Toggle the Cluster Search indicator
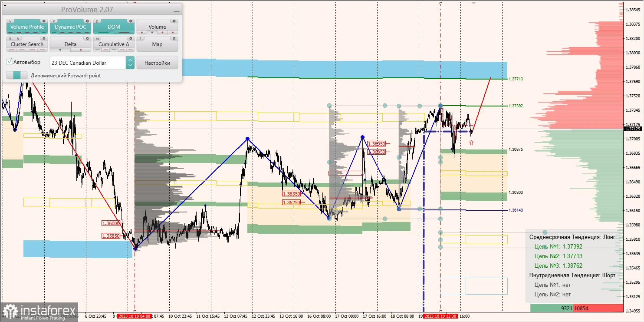 click(x=27, y=44)
